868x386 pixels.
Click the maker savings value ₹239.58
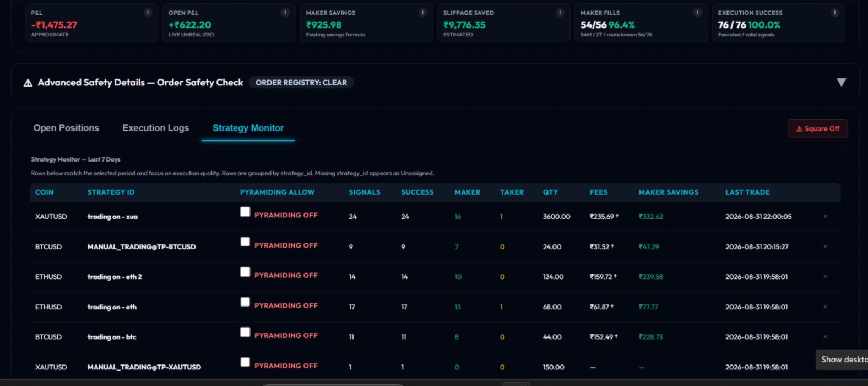tap(651, 277)
